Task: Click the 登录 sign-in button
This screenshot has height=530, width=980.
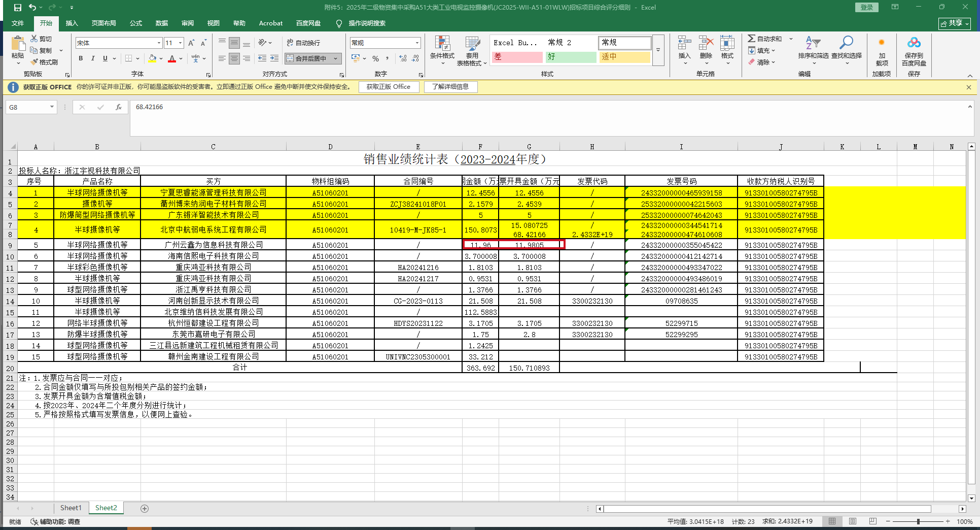Action: (867, 7)
